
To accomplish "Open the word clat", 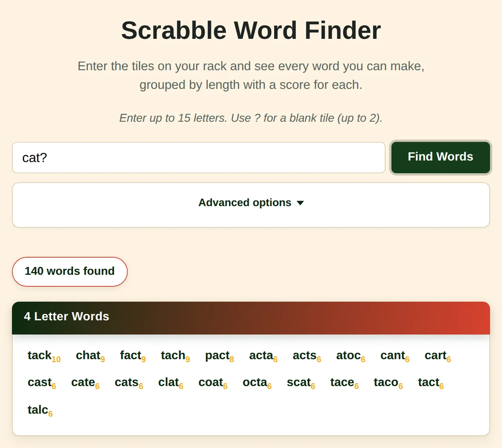I will point(171,383).
